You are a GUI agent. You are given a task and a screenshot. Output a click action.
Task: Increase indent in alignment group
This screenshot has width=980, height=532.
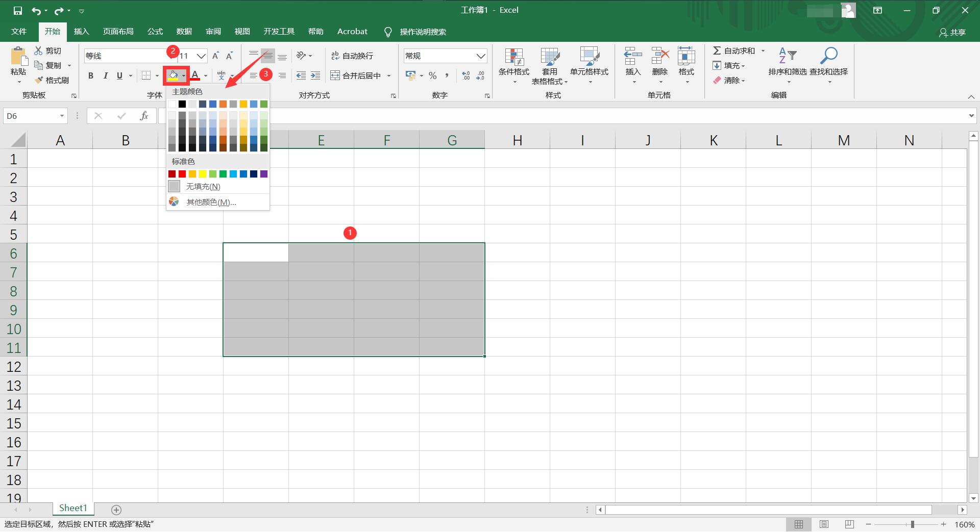(315, 75)
